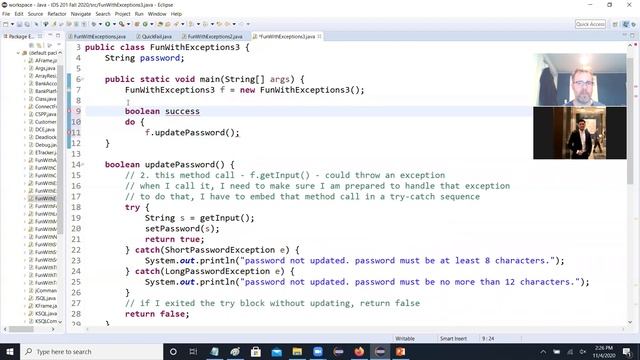This screenshot has height=360, width=640.
Task: Open Microsoft Store from the taskbar
Action: click(256, 351)
